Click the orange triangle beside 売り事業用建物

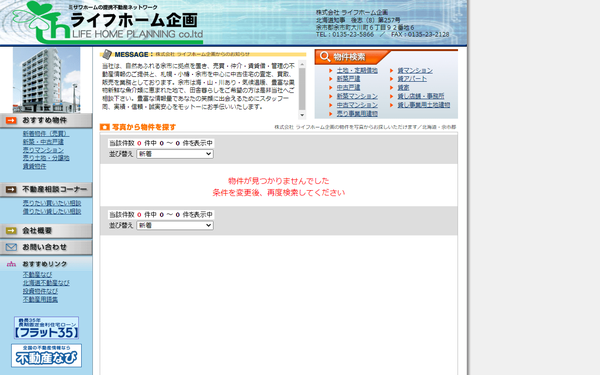click(x=331, y=114)
